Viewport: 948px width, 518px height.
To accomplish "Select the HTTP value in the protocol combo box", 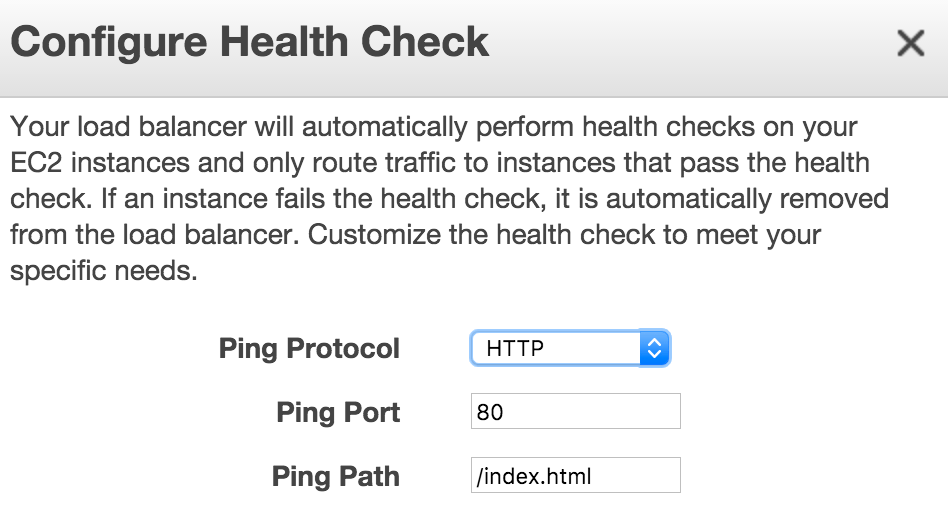I will (515, 349).
